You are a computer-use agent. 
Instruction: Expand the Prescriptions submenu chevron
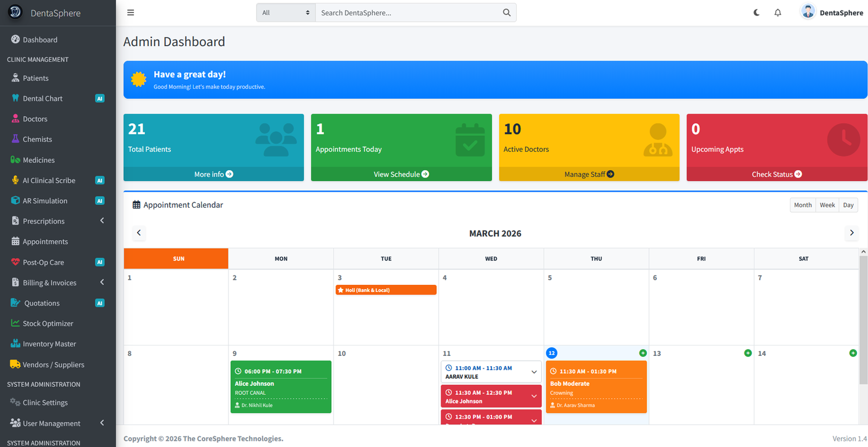(102, 221)
